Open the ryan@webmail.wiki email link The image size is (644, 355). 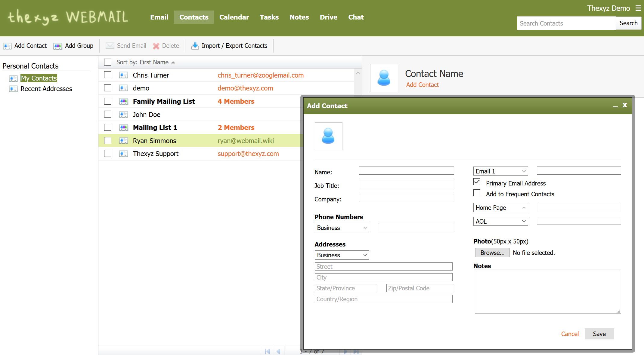coord(246,140)
